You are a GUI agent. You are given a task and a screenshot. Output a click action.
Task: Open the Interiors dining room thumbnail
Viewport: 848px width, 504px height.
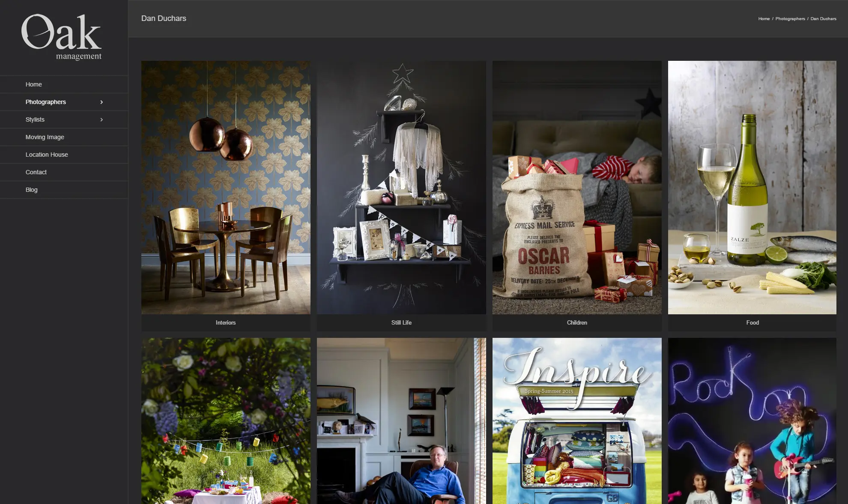[226, 187]
